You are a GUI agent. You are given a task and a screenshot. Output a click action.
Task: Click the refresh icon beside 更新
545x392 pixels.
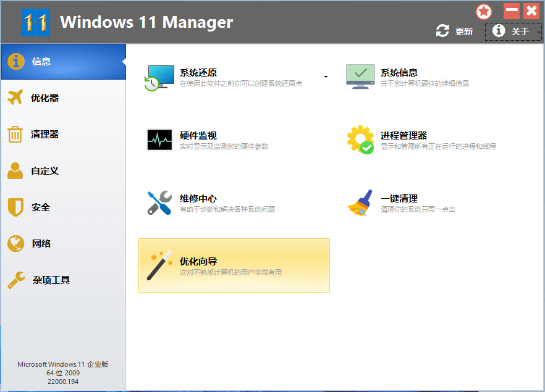click(x=442, y=30)
